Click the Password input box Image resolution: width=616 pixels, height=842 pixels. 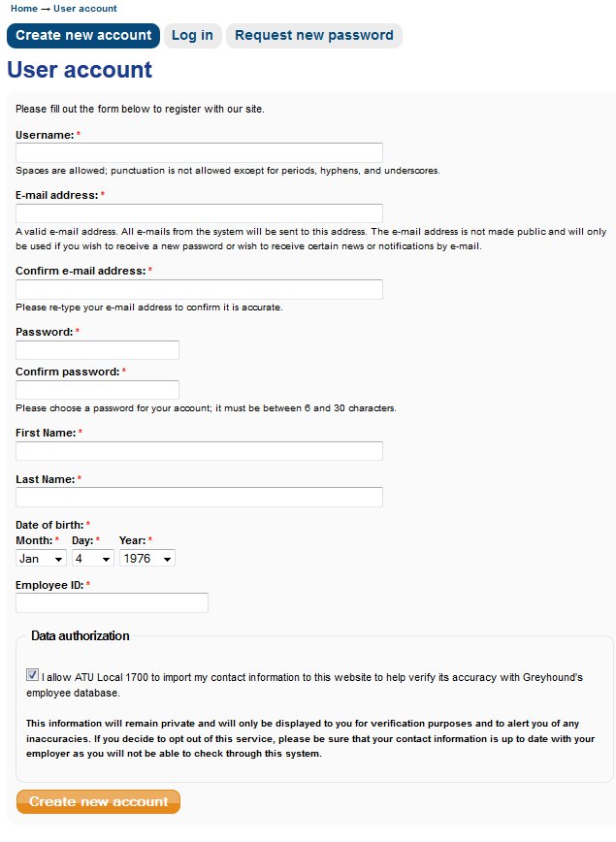(x=97, y=350)
